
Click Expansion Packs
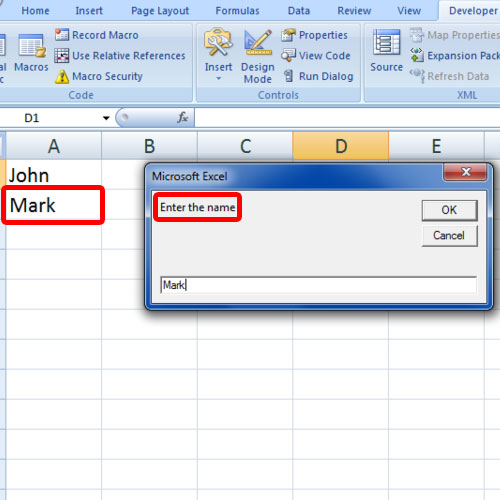455,56
